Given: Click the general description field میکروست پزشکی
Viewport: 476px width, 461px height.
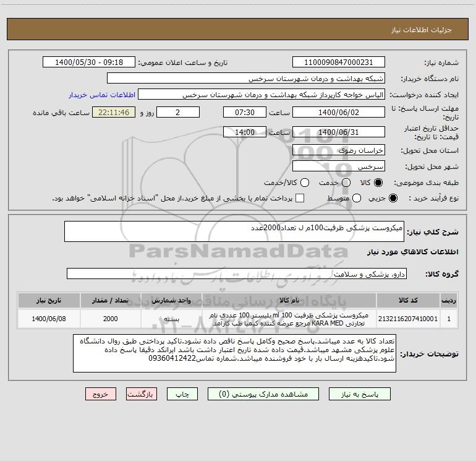Looking at the screenshot, I should click(x=234, y=231).
